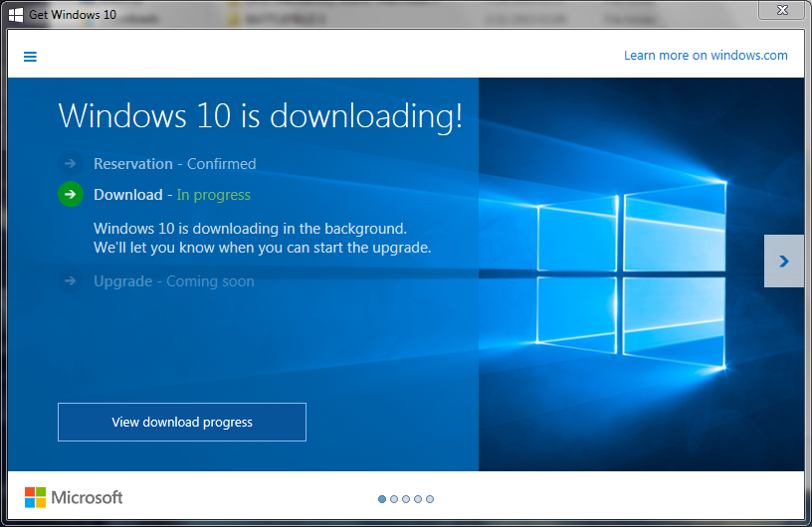Click the Microsoft logo
This screenshot has width=812, height=527.
coord(74,497)
